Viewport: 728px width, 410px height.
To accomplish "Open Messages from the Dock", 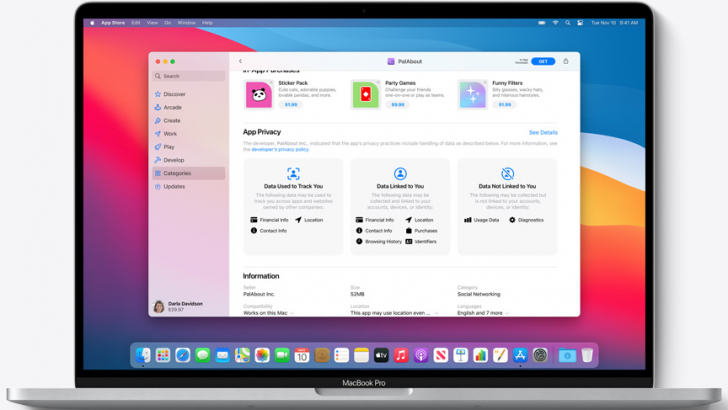I will click(x=202, y=355).
